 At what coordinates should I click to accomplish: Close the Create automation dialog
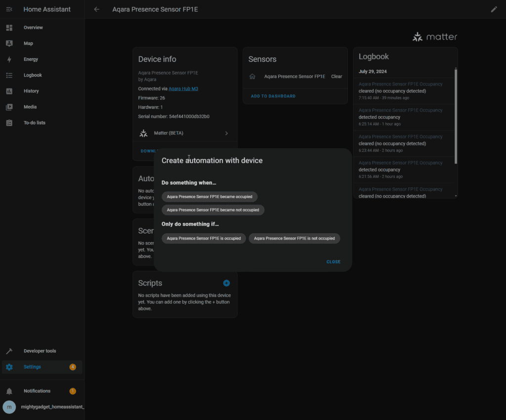pyautogui.click(x=333, y=262)
